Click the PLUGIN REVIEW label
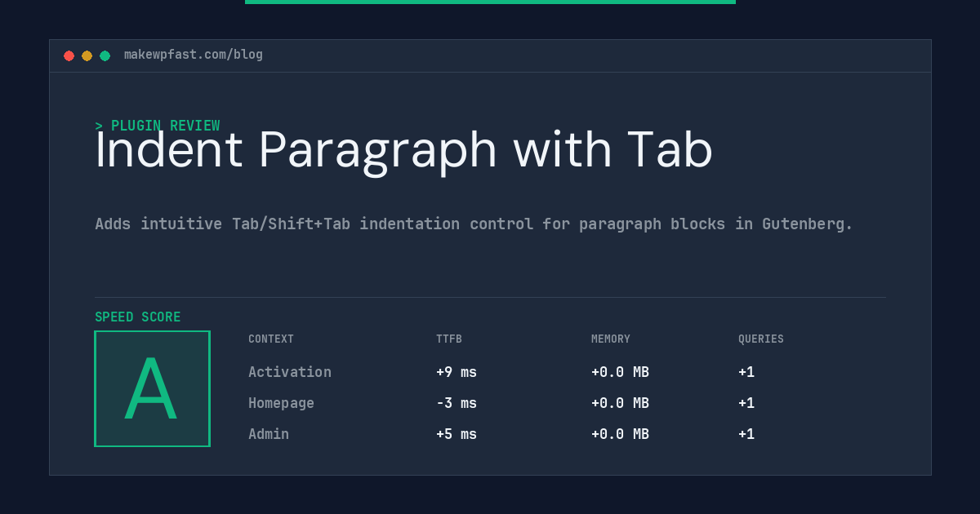980x514 pixels. pos(158,126)
